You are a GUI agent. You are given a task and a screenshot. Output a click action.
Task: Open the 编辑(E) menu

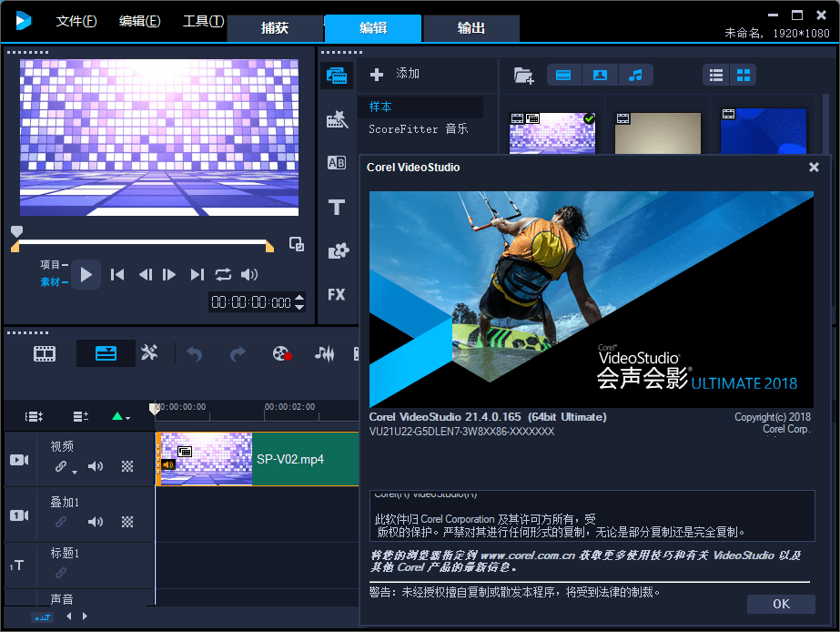coord(139,21)
